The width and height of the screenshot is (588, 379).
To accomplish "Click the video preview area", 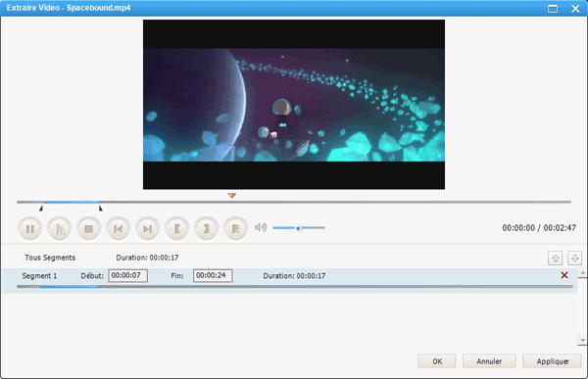I will [294, 105].
